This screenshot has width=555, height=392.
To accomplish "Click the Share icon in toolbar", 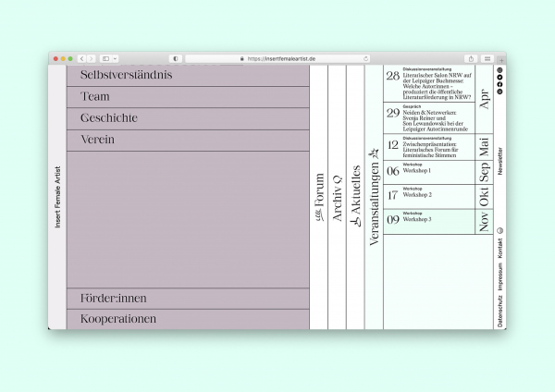I will point(471,58).
